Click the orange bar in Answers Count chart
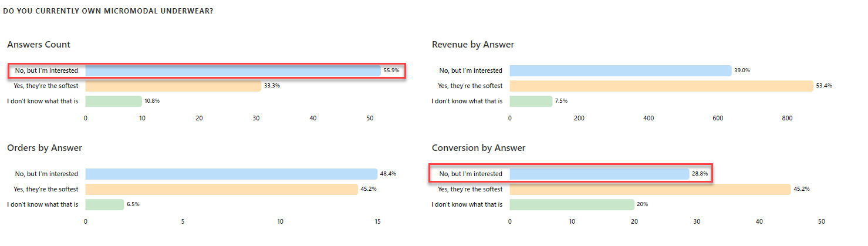The width and height of the screenshot is (868, 246). (173, 86)
